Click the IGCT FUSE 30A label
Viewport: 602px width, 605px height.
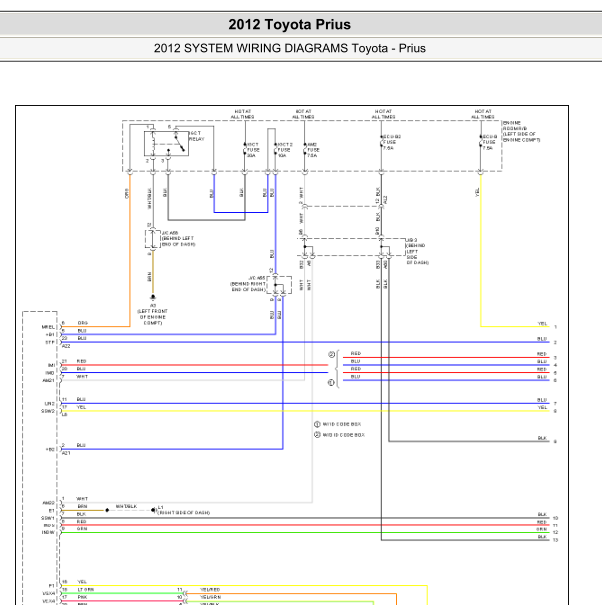click(x=253, y=150)
